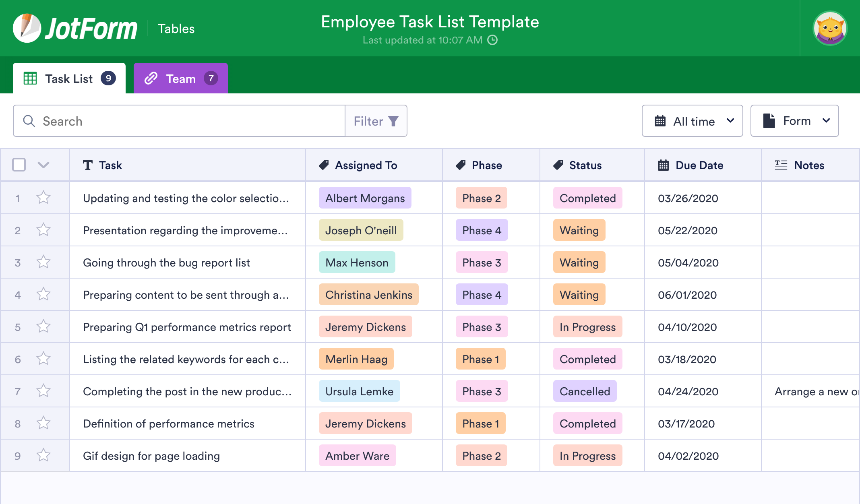Click the Completed status badge on row 1
Screen dimensions: 860x504
[x=587, y=198]
